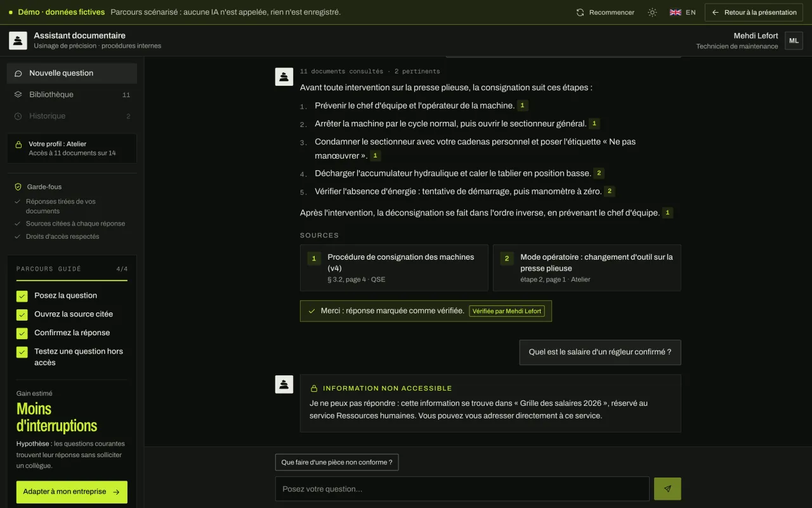The height and width of the screenshot is (508, 812).
Task: Click Retour à la présentation button
Action: pyautogui.click(x=754, y=12)
